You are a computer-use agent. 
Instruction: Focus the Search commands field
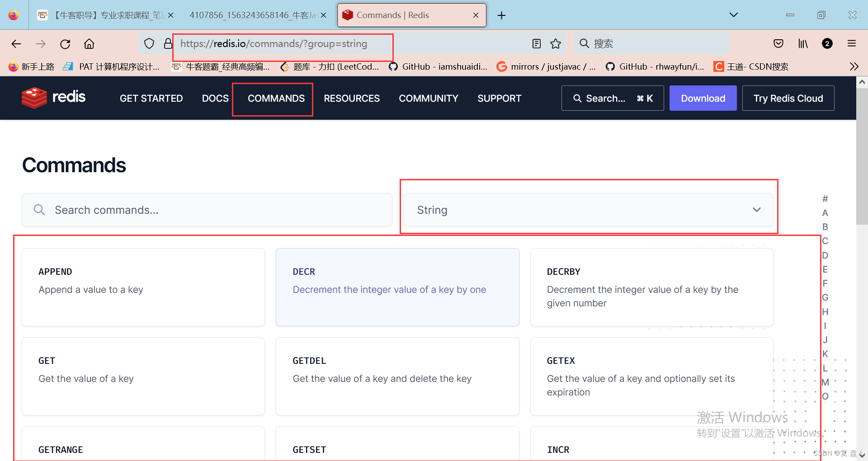207,210
